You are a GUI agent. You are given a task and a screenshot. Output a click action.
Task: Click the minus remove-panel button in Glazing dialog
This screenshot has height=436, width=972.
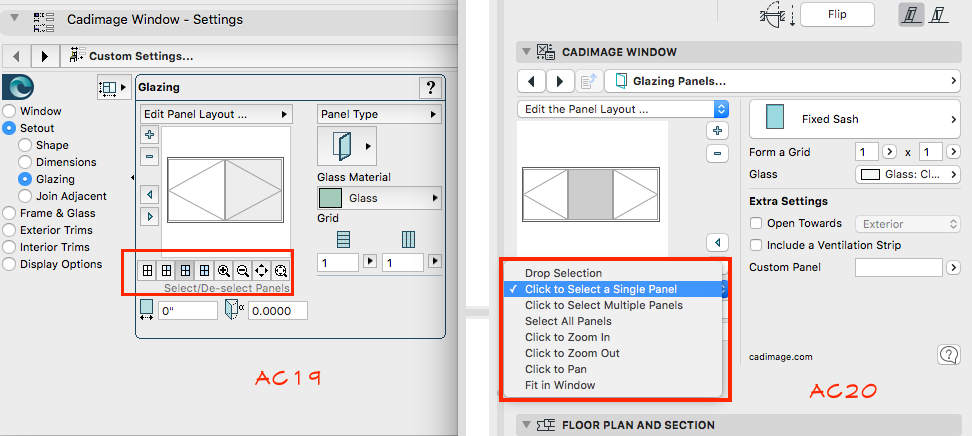pyautogui.click(x=149, y=157)
